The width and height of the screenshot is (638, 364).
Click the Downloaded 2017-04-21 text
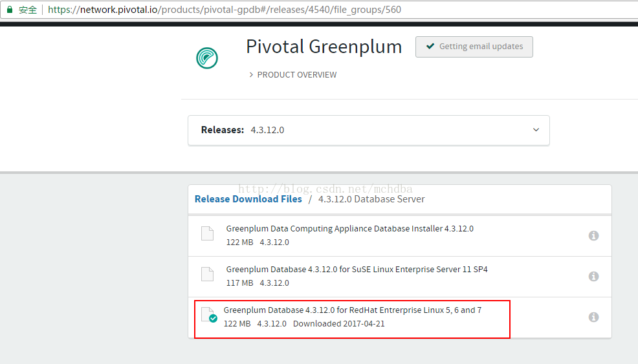tap(338, 324)
